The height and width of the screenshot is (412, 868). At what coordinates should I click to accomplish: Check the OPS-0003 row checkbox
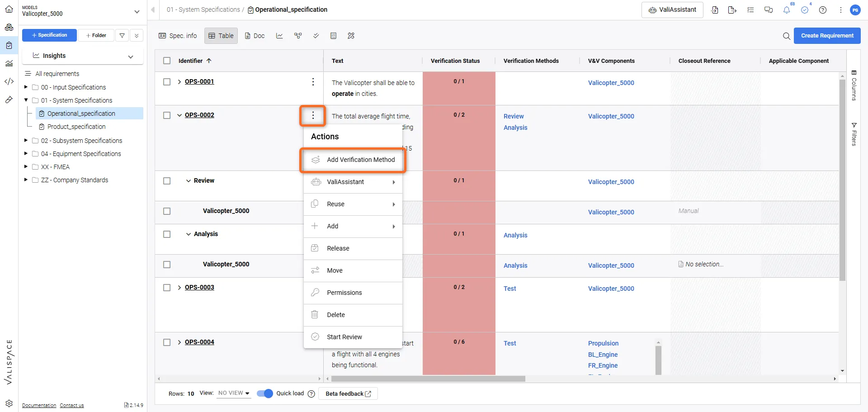coord(167,288)
